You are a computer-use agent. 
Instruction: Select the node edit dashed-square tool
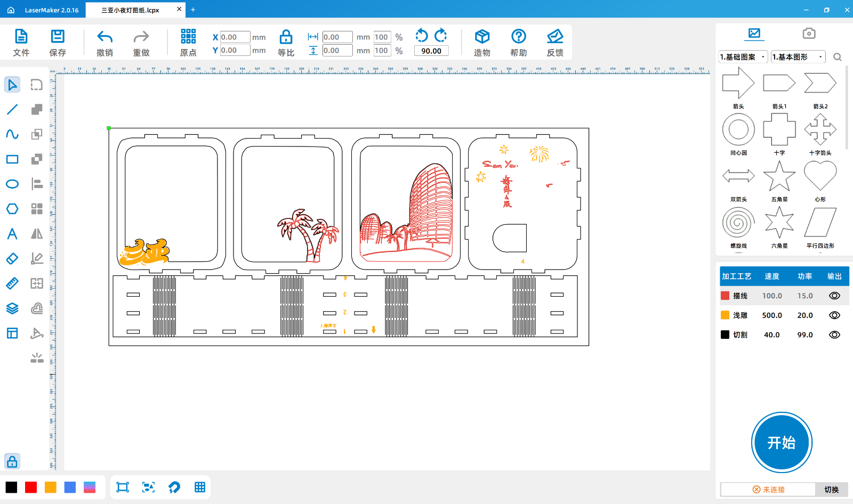pos(37,85)
